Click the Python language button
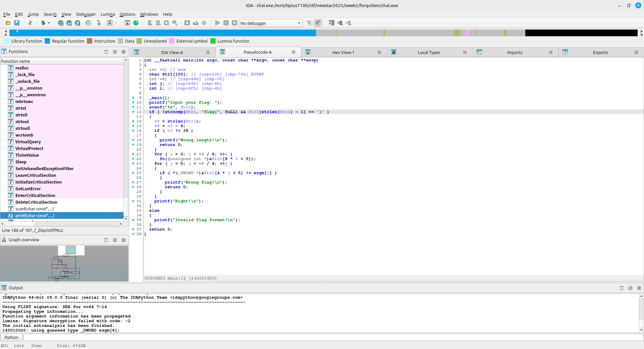644x349 pixels. (x=11, y=337)
